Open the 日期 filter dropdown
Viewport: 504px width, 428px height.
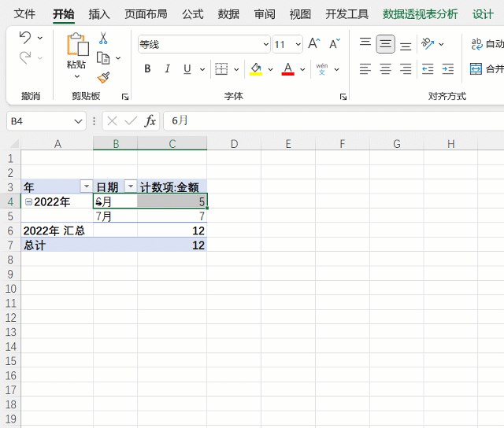pyautogui.click(x=131, y=186)
